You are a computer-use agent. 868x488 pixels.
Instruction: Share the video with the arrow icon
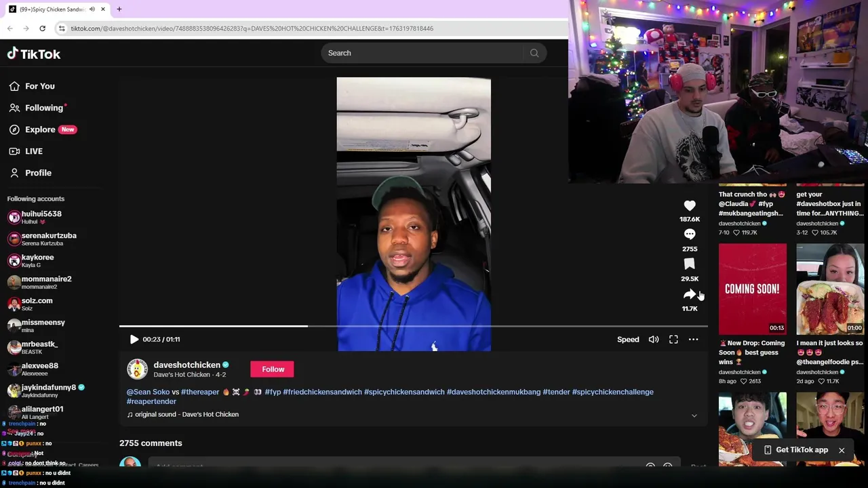click(690, 294)
